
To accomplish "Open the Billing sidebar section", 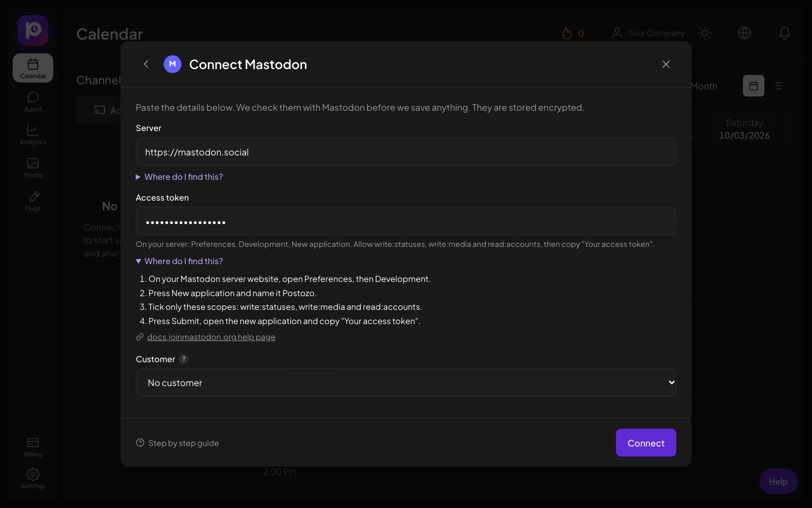I will (33, 447).
